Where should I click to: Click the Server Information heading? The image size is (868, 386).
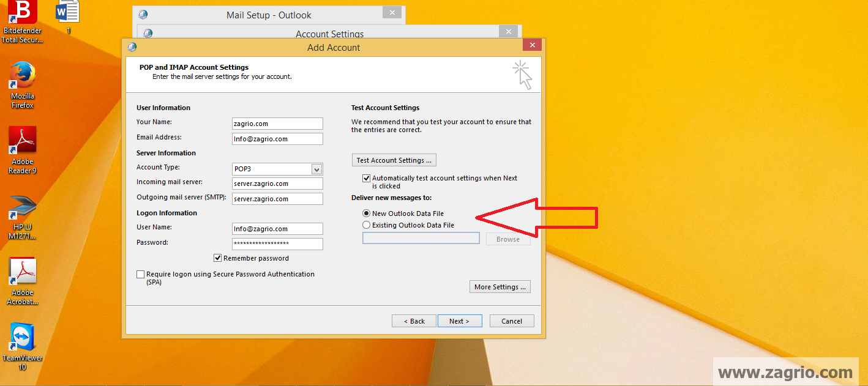tap(166, 153)
